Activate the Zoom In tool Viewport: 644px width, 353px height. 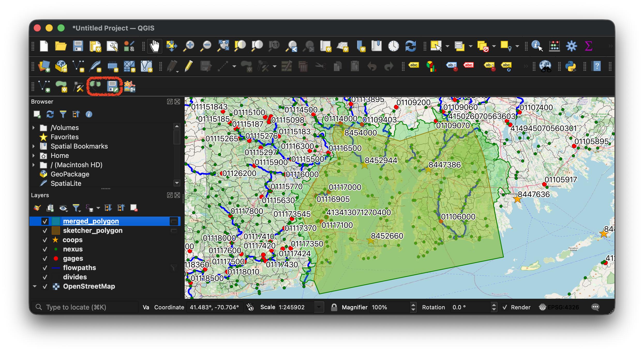[189, 46]
